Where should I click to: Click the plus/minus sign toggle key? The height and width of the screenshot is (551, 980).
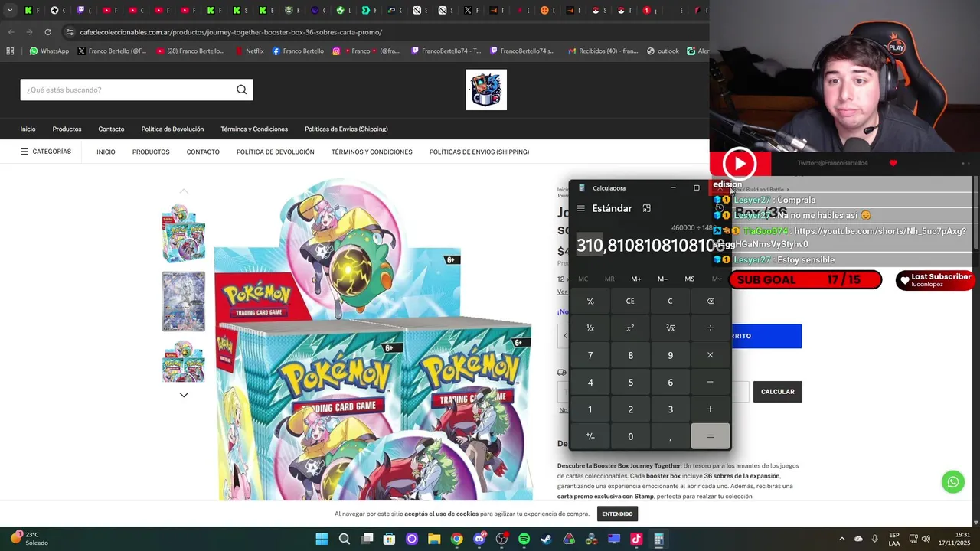coord(590,436)
